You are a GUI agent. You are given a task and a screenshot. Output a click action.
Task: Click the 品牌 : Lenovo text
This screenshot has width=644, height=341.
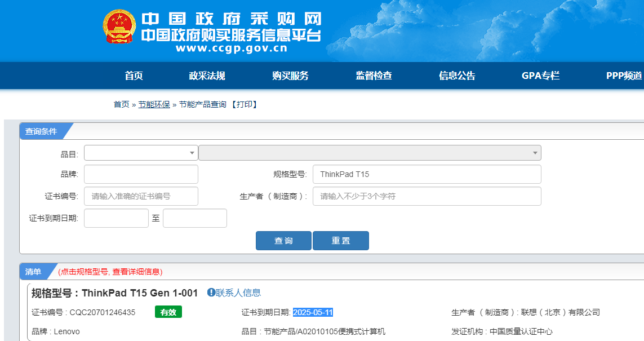pos(55,331)
